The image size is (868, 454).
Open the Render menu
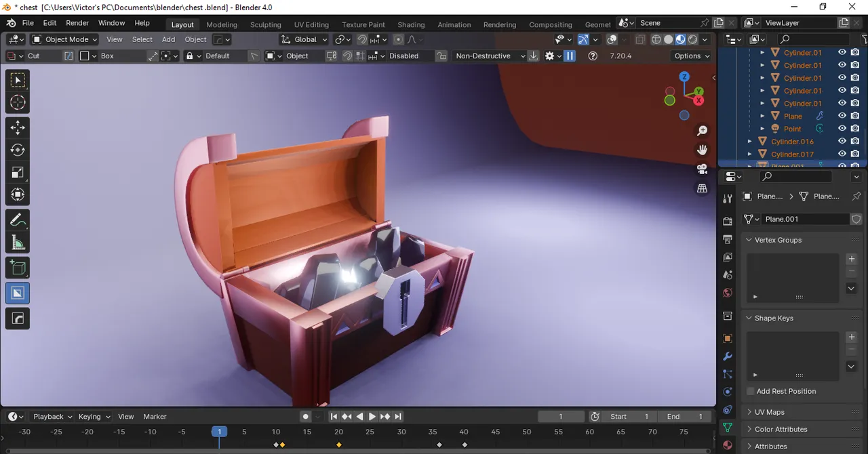tap(77, 23)
